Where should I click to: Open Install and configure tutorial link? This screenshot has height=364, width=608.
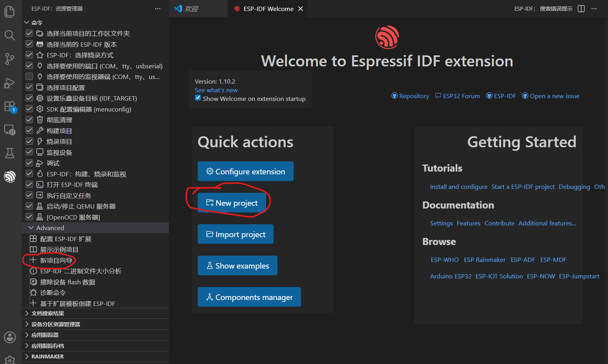(459, 187)
